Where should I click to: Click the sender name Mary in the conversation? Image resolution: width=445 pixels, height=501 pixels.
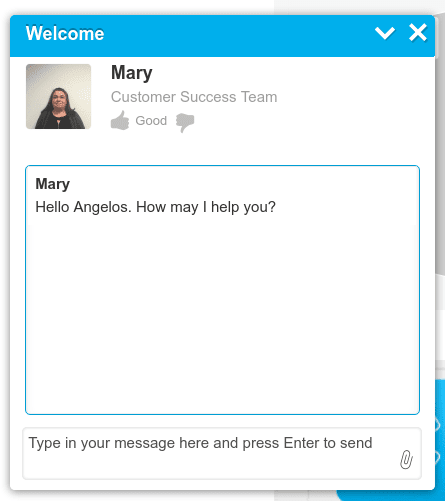(x=53, y=184)
